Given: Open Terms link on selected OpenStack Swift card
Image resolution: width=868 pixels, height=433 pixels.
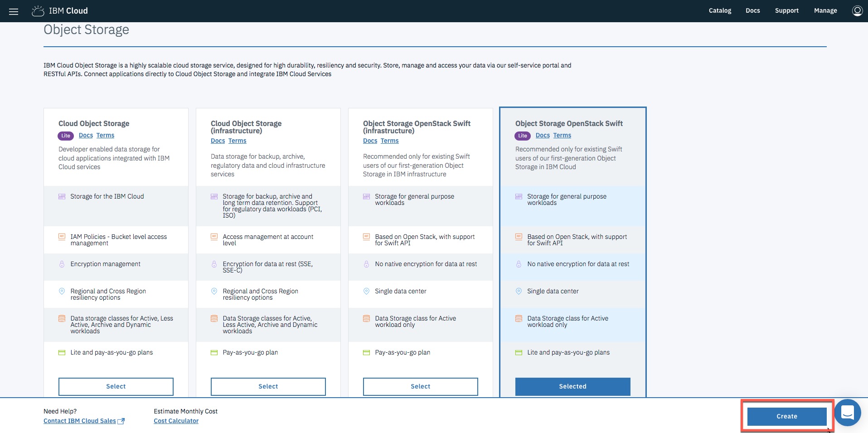Looking at the screenshot, I should click(562, 135).
